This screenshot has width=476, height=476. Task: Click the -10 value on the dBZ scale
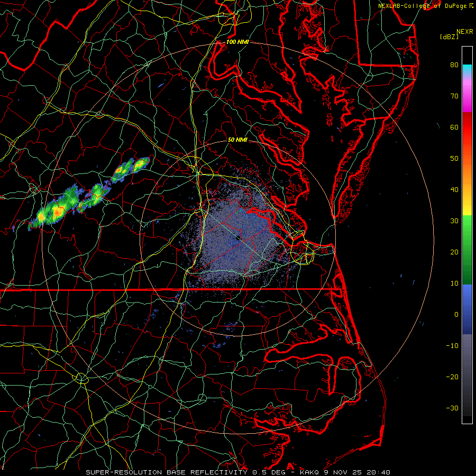[x=452, y=346]
